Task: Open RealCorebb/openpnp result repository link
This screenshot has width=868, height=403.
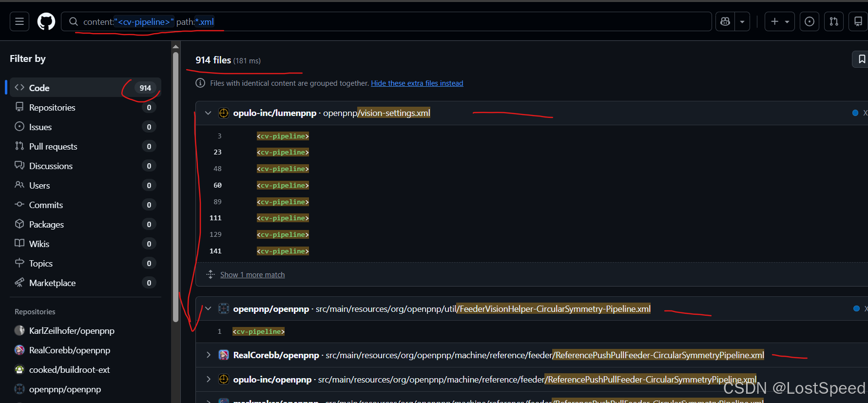Action: [x=276, y=355]
